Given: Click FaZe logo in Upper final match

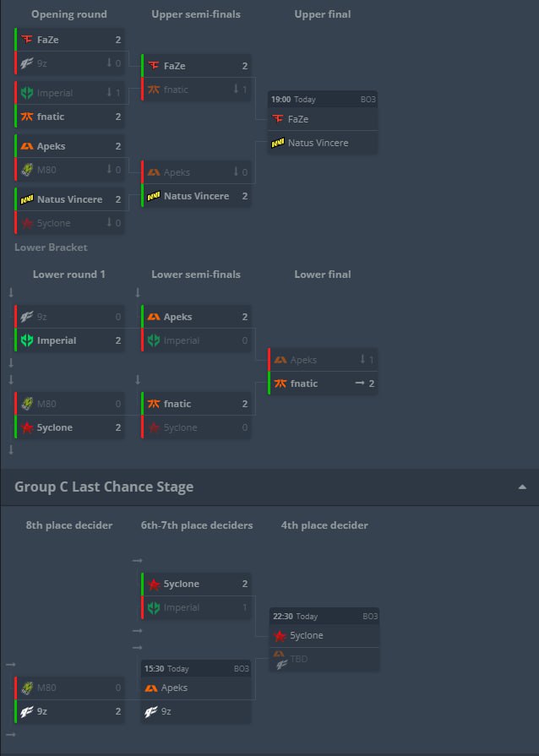Looking at the screenshot, I should [x=278, y=119].
